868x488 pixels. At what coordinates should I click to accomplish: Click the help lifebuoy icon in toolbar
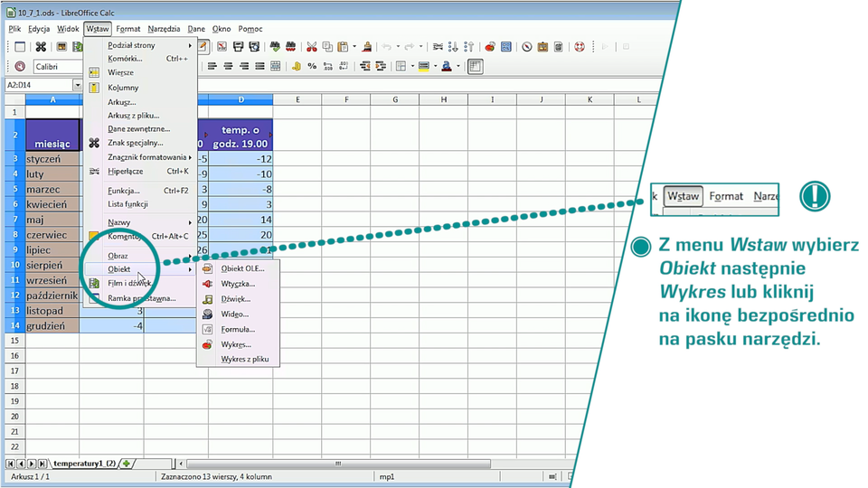(580, 47)
